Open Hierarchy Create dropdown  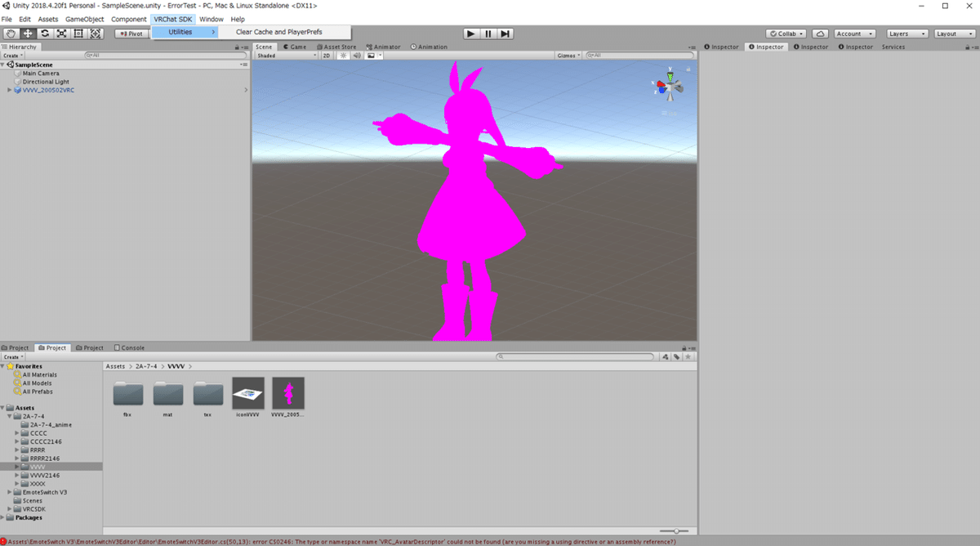12,56
